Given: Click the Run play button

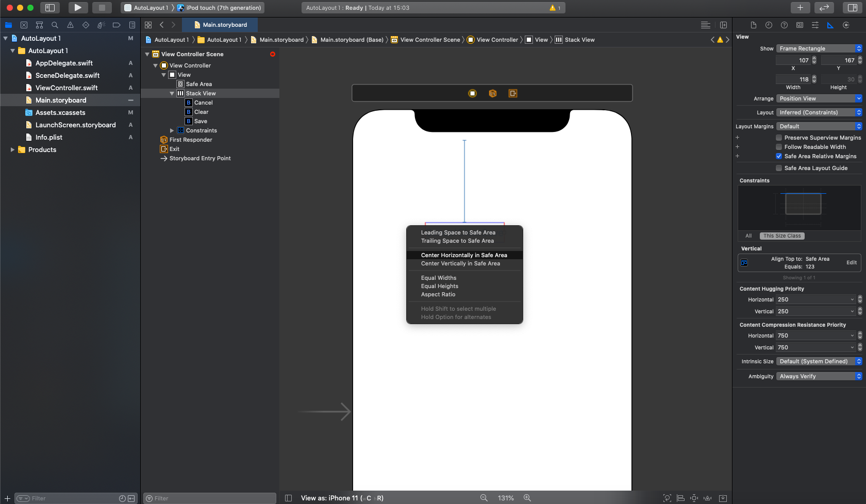Looking at the screenshot, I should [77, 8].
